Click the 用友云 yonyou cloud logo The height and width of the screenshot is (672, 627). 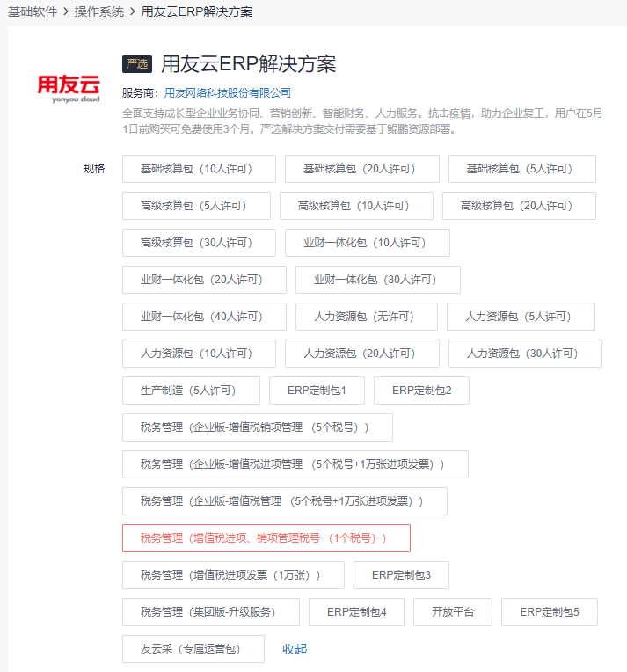69,89
